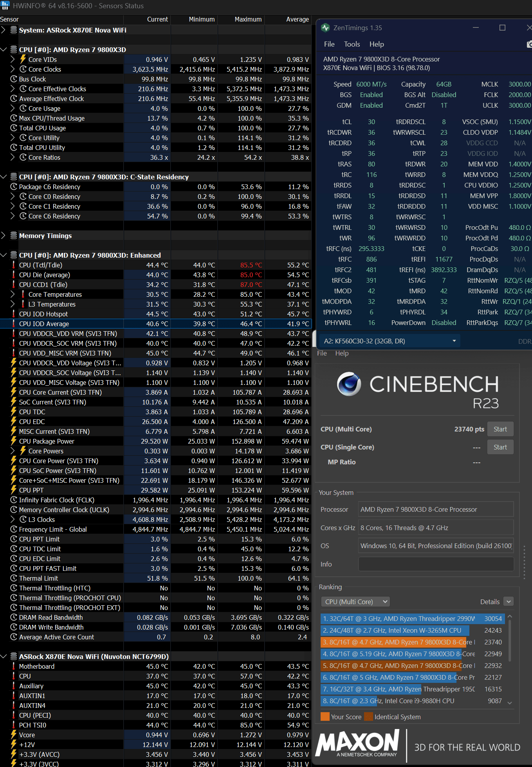Click the clock icon beside Average Active Core Count

tap(14, 637)
